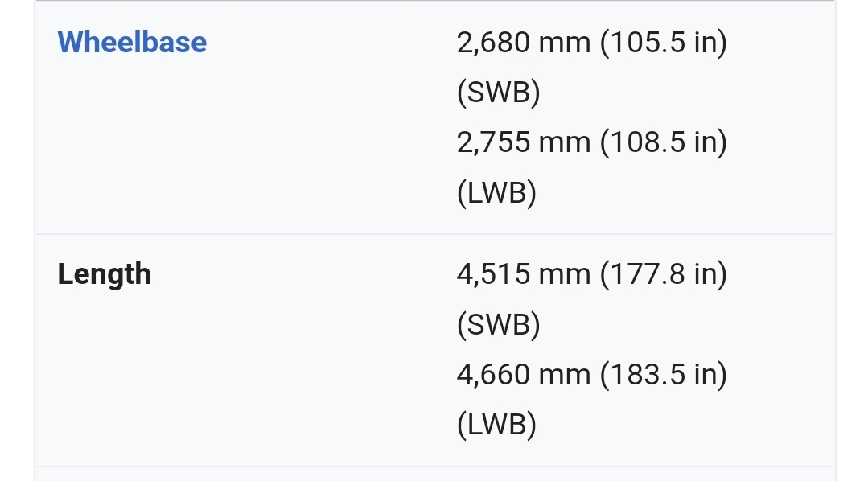
Task: Click the 105.5 in conversion text
Action: coord(664,43)
